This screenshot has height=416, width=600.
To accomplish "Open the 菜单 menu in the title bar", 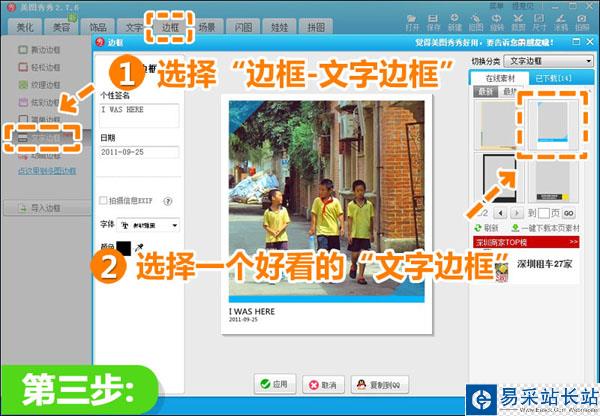I will pos(496,6).
